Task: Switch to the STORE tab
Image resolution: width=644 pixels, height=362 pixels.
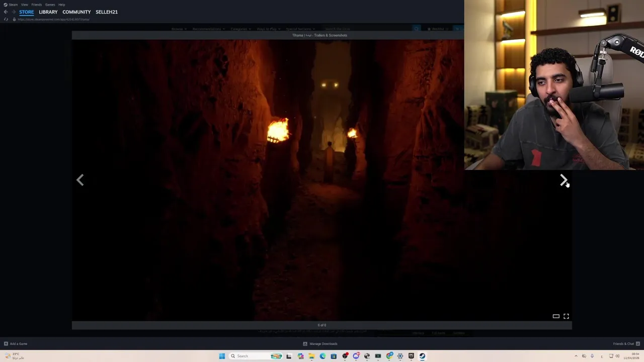Action: 27,12
